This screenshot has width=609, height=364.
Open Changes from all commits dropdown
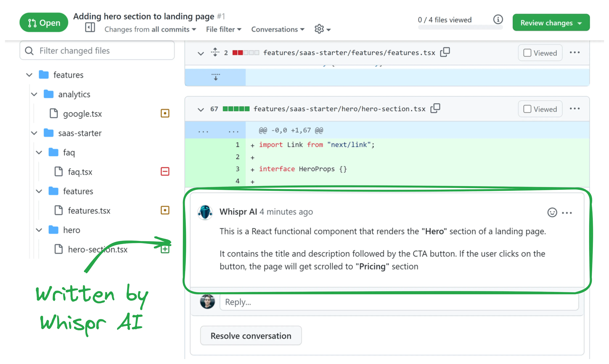pos(150,29)
